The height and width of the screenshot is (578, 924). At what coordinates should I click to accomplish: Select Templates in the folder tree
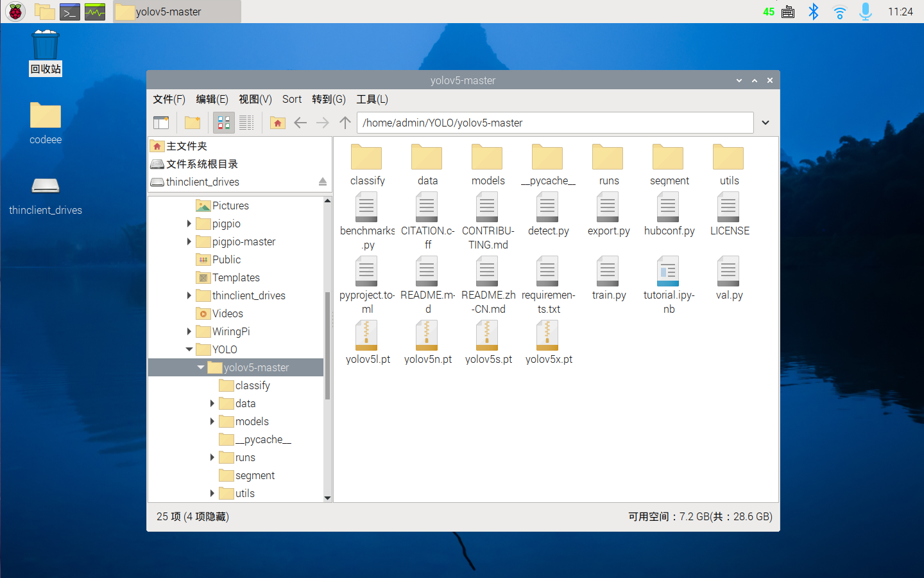tap(228, 277)
